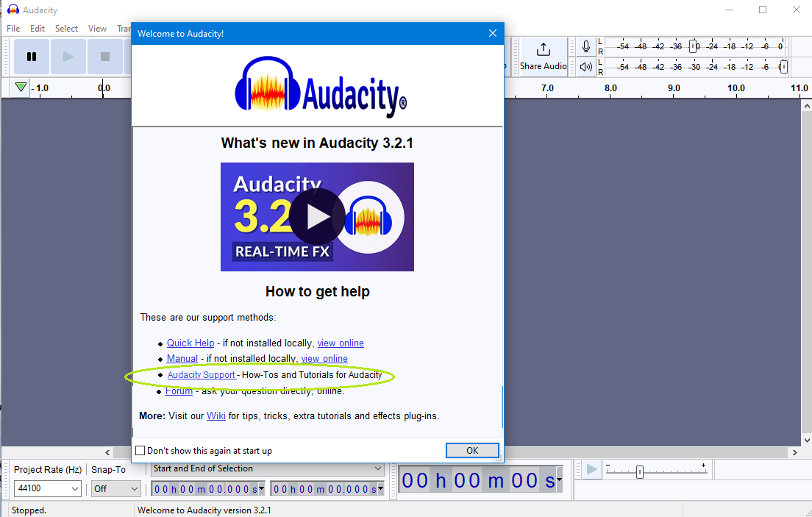Click the microphone recording meter icon
Screen dimensions: 812x517
585,46
